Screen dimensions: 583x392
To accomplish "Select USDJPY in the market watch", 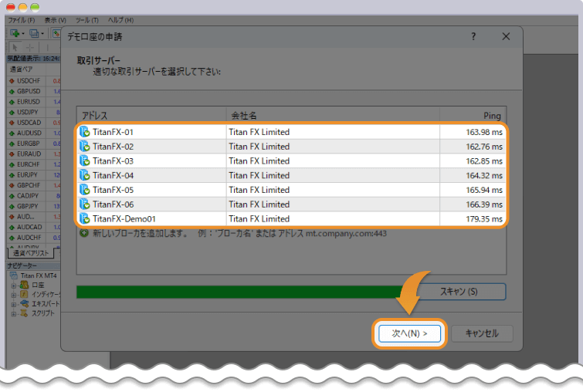I will point(28,112).
